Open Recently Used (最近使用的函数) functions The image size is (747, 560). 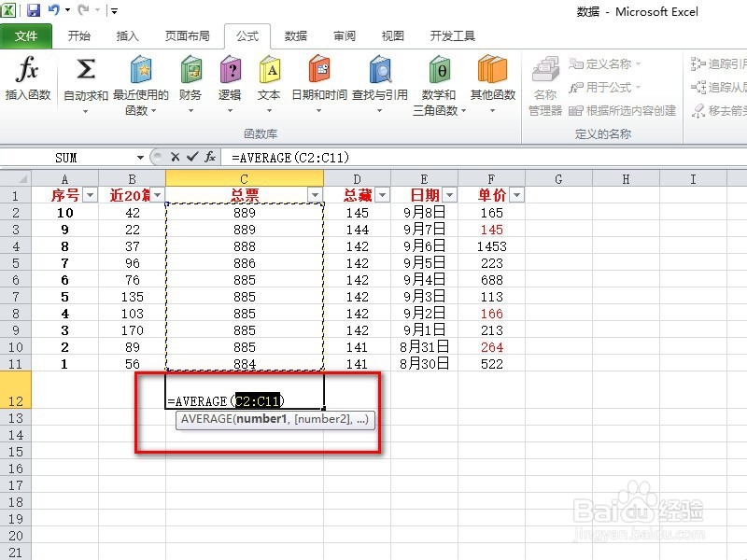141,86
